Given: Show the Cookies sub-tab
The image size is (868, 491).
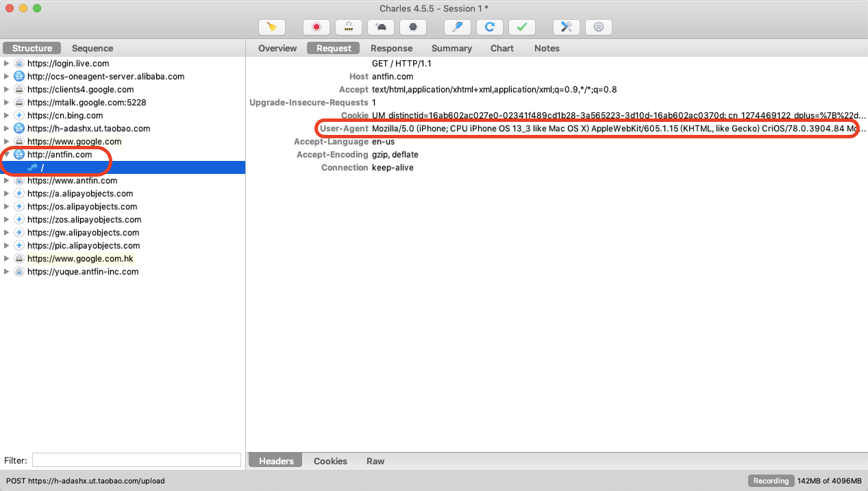Looking at the screenshot, I should pyautogui.click(x=330, y=462).
